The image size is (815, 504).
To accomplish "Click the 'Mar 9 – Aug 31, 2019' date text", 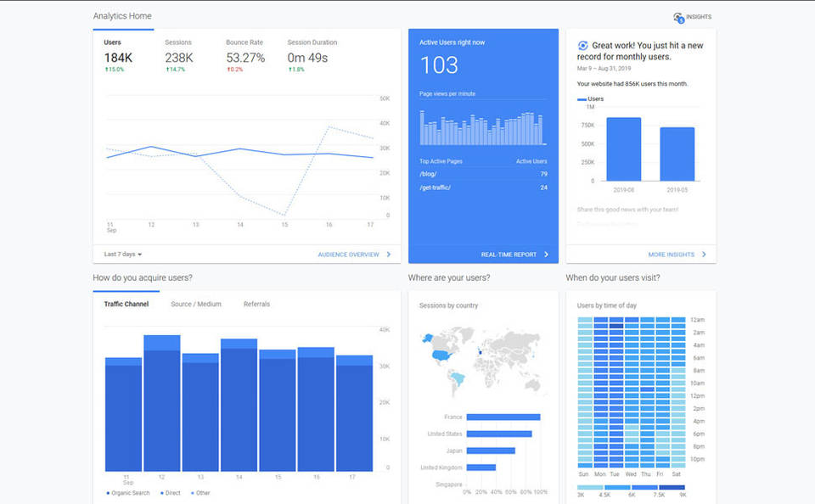I will tap(604, 69).
